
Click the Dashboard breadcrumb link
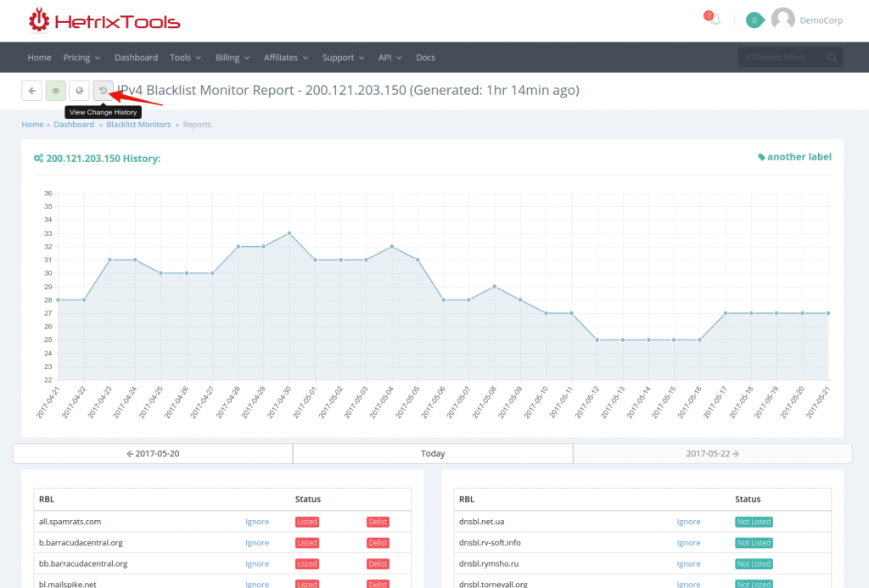[74, 125]
